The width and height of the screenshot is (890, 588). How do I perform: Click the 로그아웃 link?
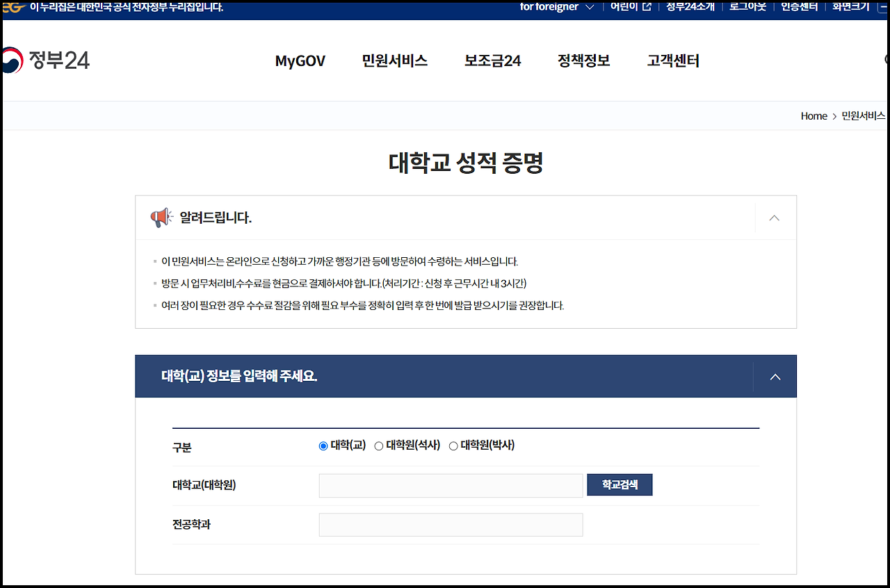point(748,7)
